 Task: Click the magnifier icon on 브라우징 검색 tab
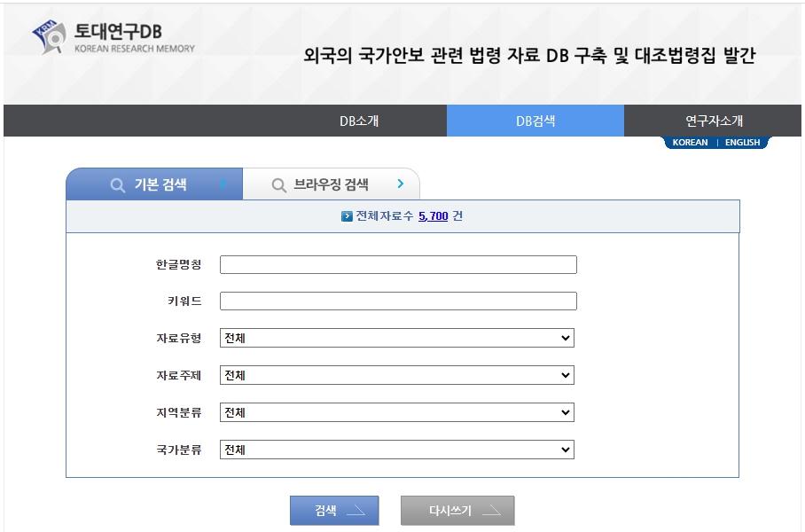(x=278, y=185)
